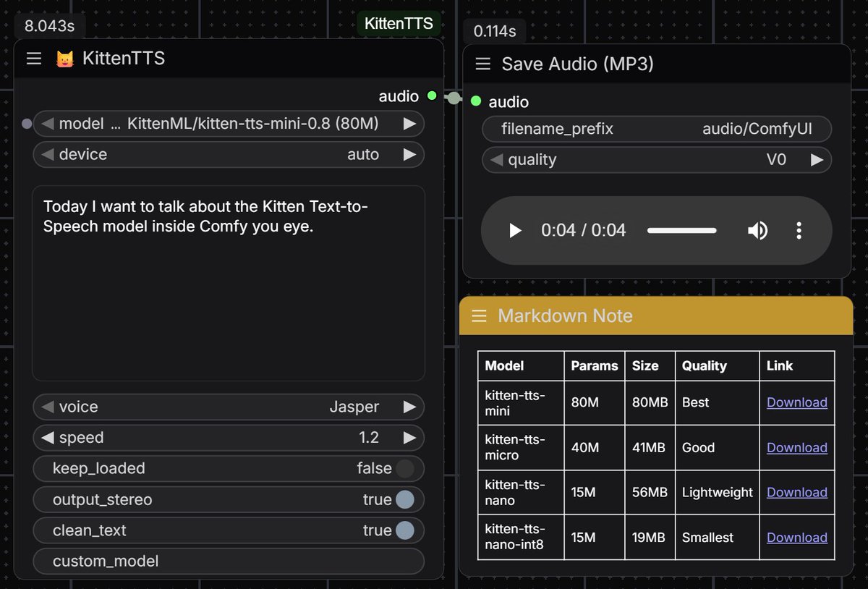Click the 80MB size cell
The height and width of the screenshot is (589, 868).
(x=650, y=402)
